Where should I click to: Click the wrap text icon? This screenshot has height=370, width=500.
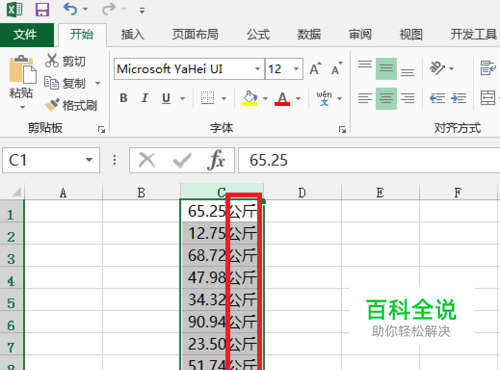click(x=488, y=68)
